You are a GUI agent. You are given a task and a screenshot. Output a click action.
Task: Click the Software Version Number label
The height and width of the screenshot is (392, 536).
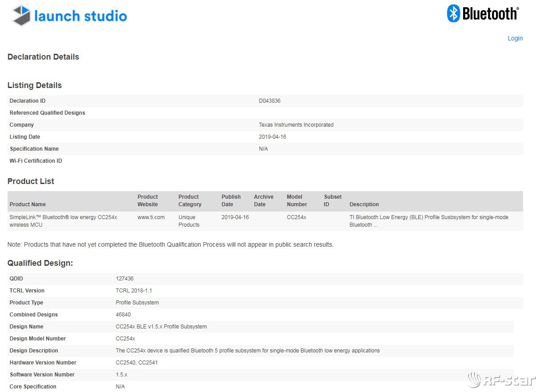(x=42, y=375)
